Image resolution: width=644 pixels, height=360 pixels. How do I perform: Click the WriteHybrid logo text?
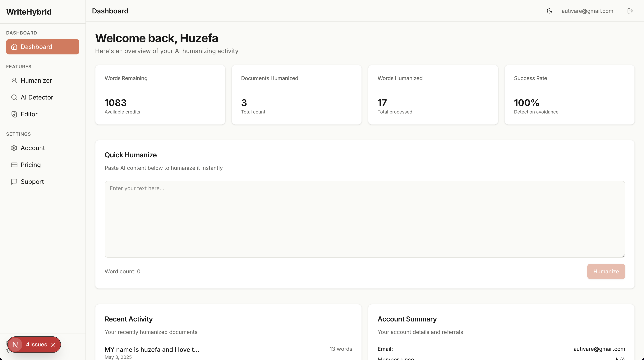click(29, 12)
